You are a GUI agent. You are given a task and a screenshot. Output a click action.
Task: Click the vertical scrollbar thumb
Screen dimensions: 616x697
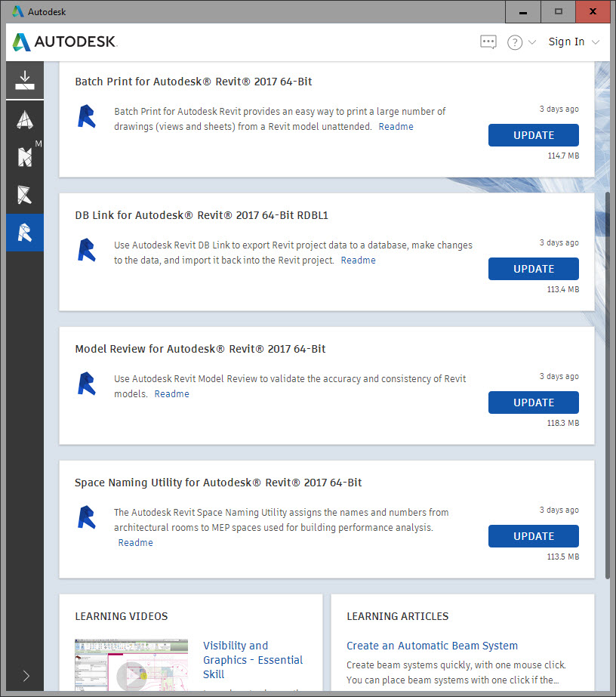[607, 385]
